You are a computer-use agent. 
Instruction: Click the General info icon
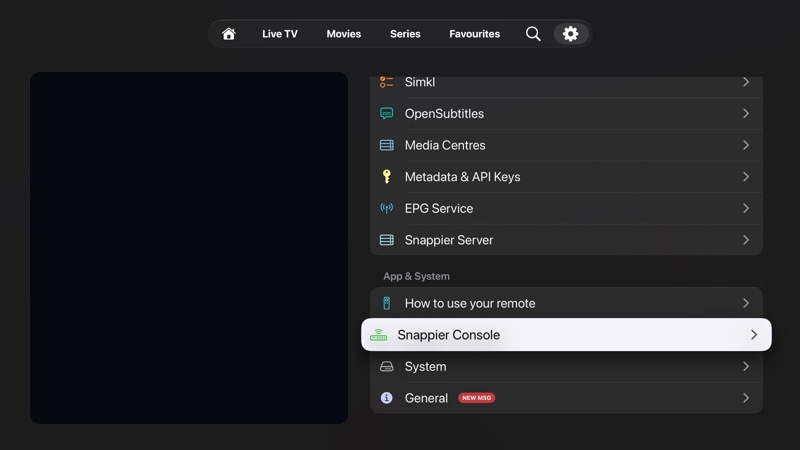point(386,398)
